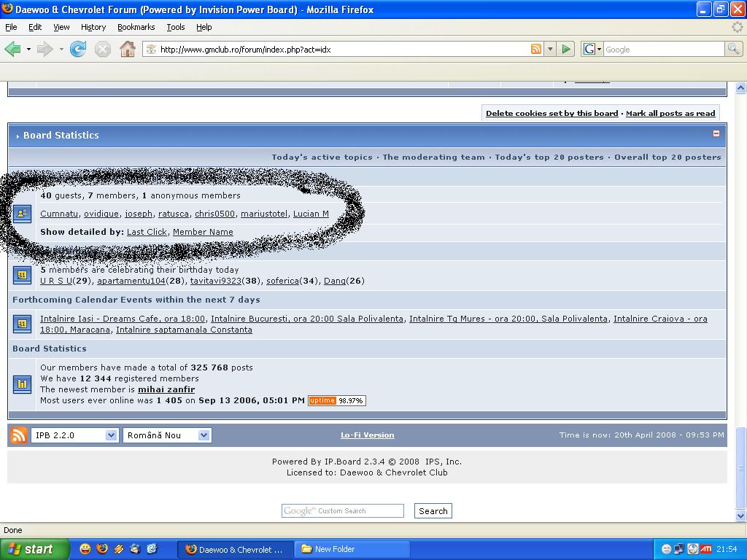747x560 pixels.
Task: Click Delete cookies set by this board
Action: point(551,113)
